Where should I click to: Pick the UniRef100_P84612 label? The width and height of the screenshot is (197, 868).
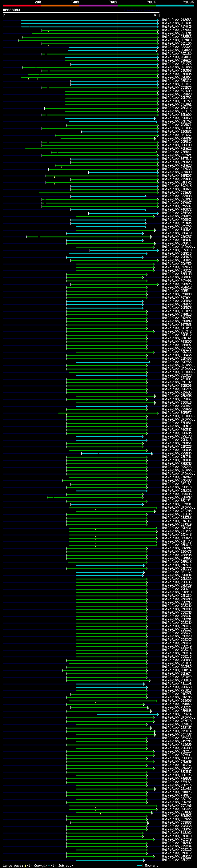click(x=176, y=287)
